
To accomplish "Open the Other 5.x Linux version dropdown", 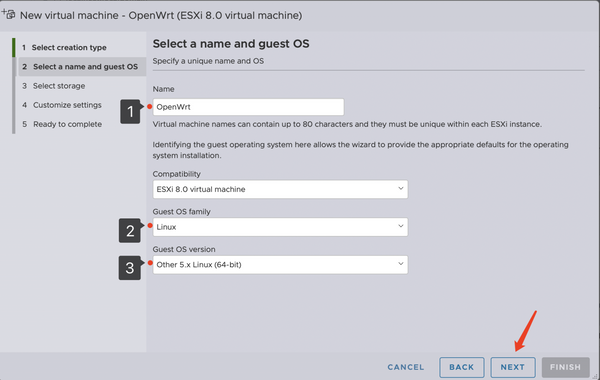I will (280, 264).
